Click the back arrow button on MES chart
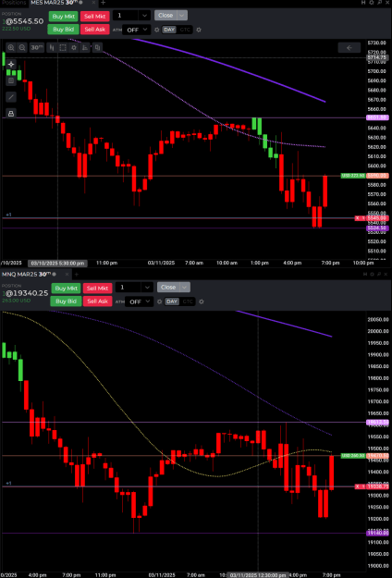Image resolution: width=392 pixels, height=578 pixels. click(x=349, y=47)
